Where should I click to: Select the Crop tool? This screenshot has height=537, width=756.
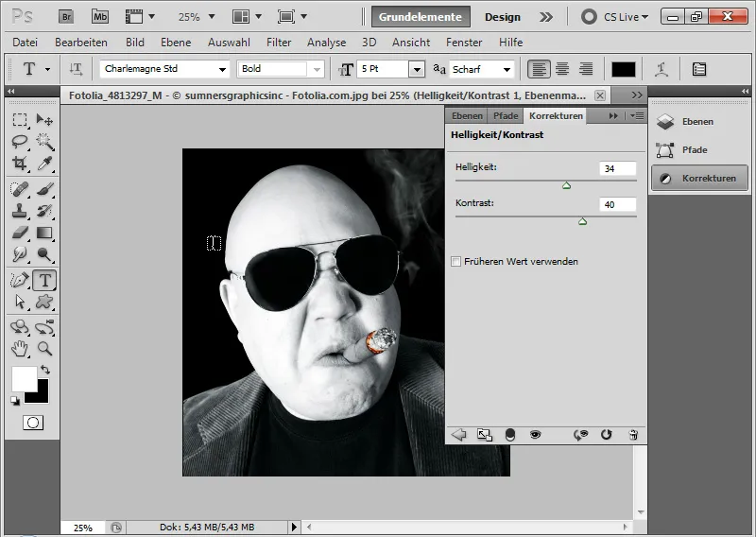click(20, 164)
